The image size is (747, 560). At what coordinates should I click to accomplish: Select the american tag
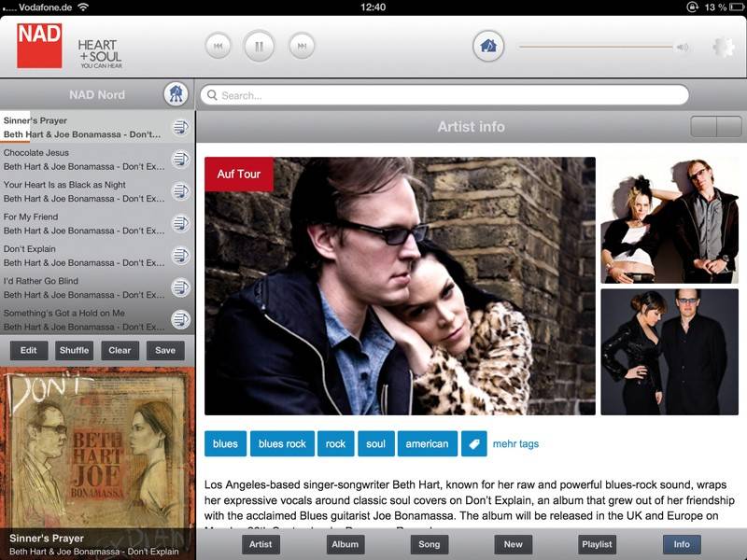428,444
